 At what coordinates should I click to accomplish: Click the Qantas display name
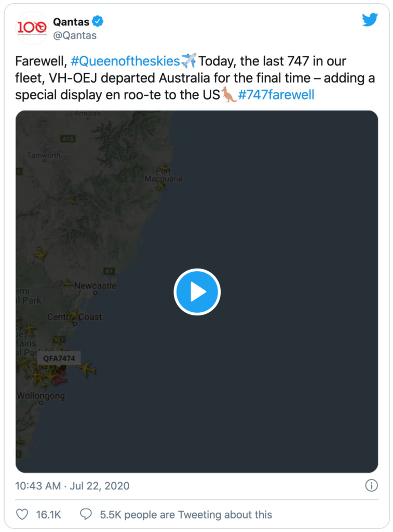[x=71, y=22]
